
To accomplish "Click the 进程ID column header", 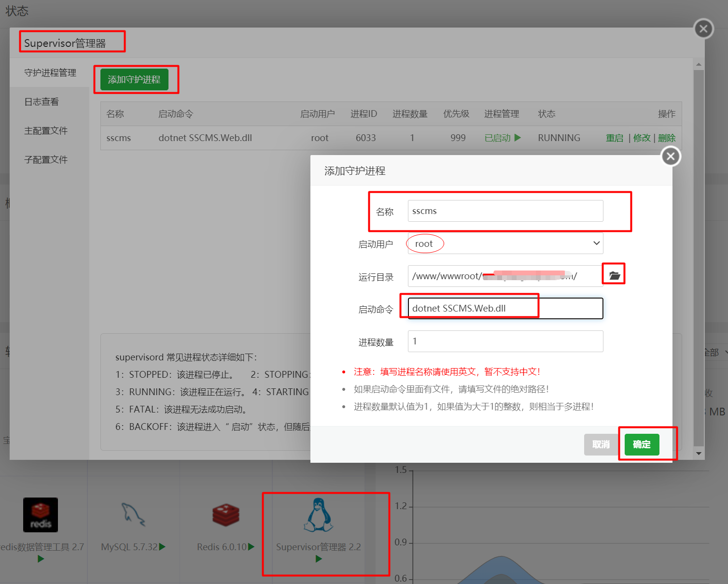I will coord(364,114).
